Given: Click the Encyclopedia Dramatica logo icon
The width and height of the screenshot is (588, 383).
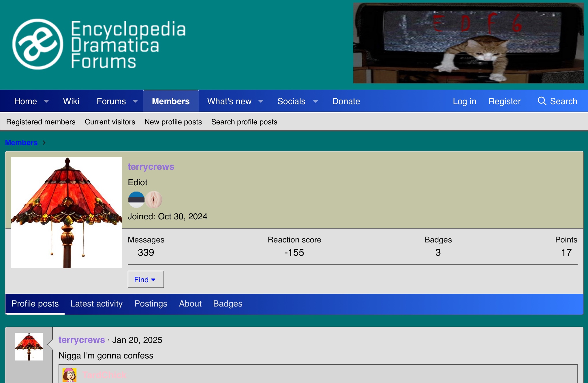Looking at the screenshot, I should [x=38, y=44].
